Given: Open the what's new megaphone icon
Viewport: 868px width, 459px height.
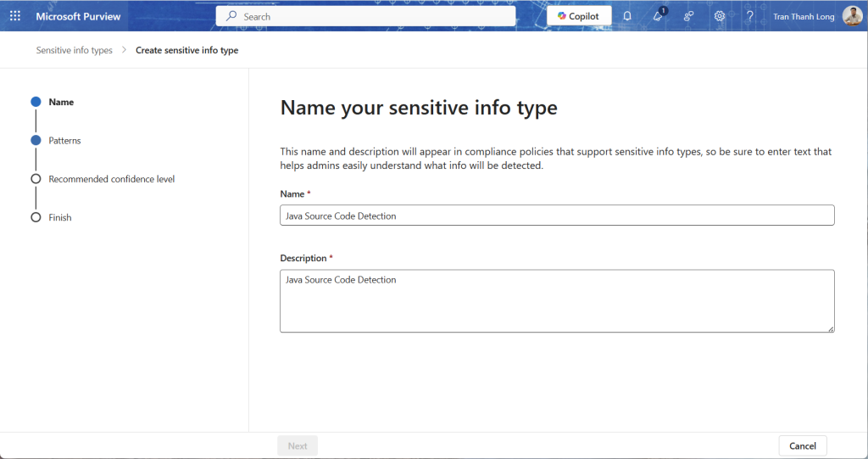Looking at the screenshot, I should coord(658,16).
